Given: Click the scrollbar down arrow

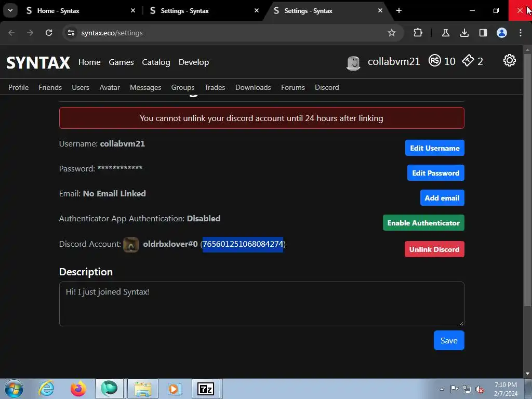Looking at the screenshot, I should [x=527, y=374].
